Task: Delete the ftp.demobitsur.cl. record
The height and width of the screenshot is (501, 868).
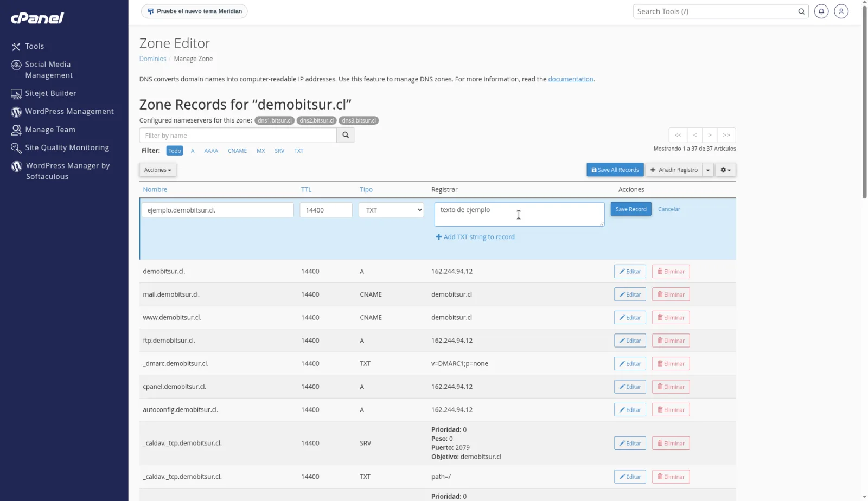Action: [671, 341]
